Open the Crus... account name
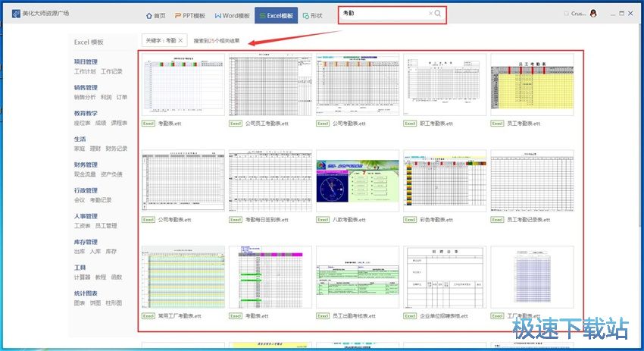Screen dimensions: 644x351 point(578,14)
